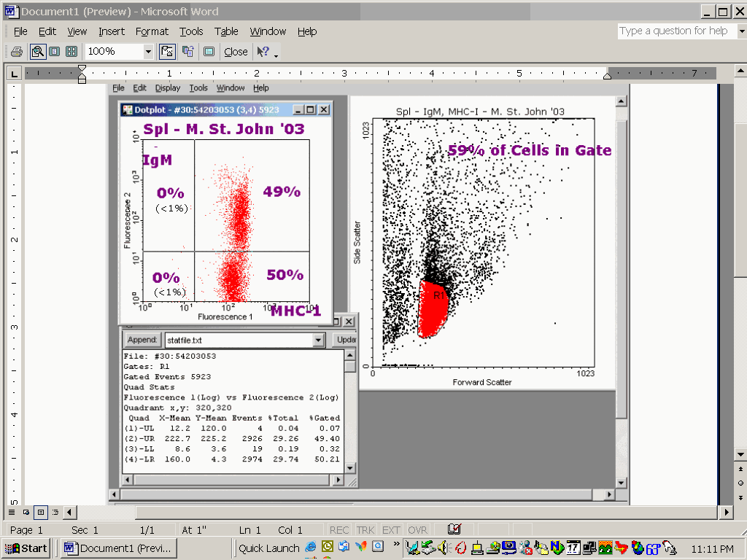Viewport: 747px width, 560px height.
Task: Toggle the Magnifier tool
Action: pos(37,52)
